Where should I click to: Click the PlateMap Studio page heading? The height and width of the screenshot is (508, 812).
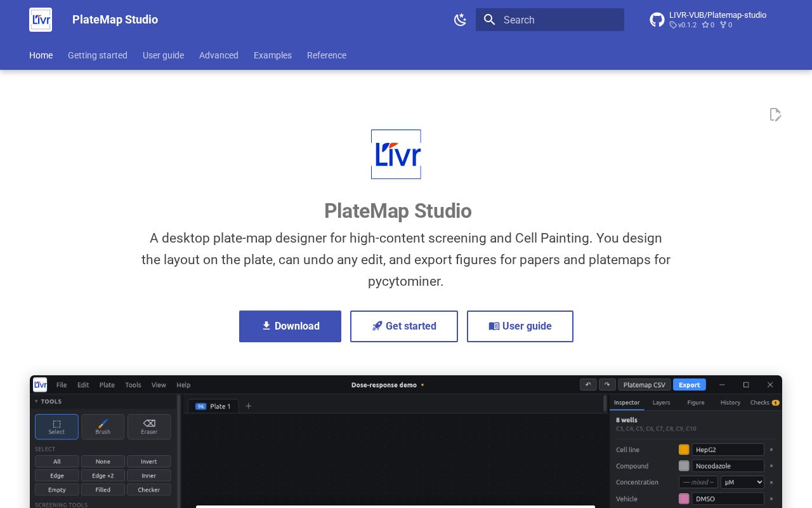(398, 211)
